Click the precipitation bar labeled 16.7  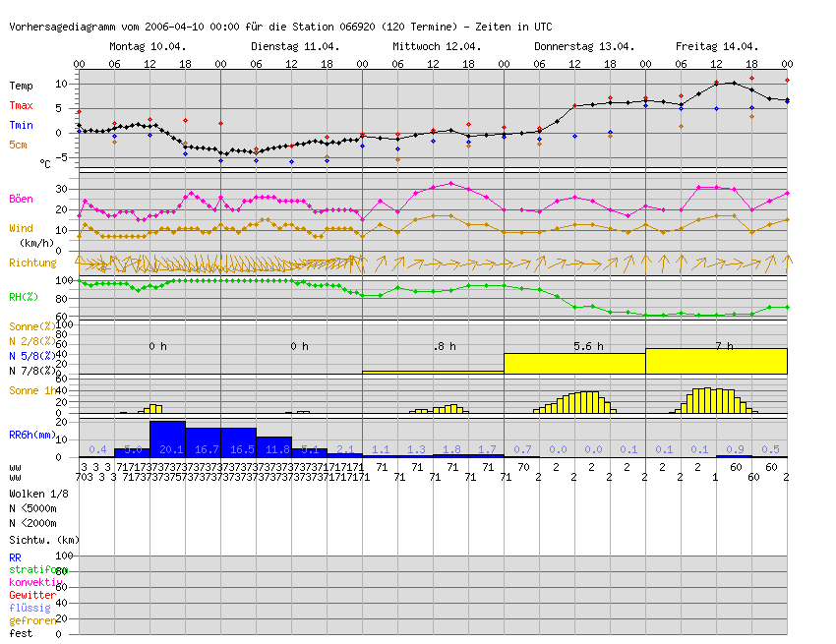click(x=204, y=442)
